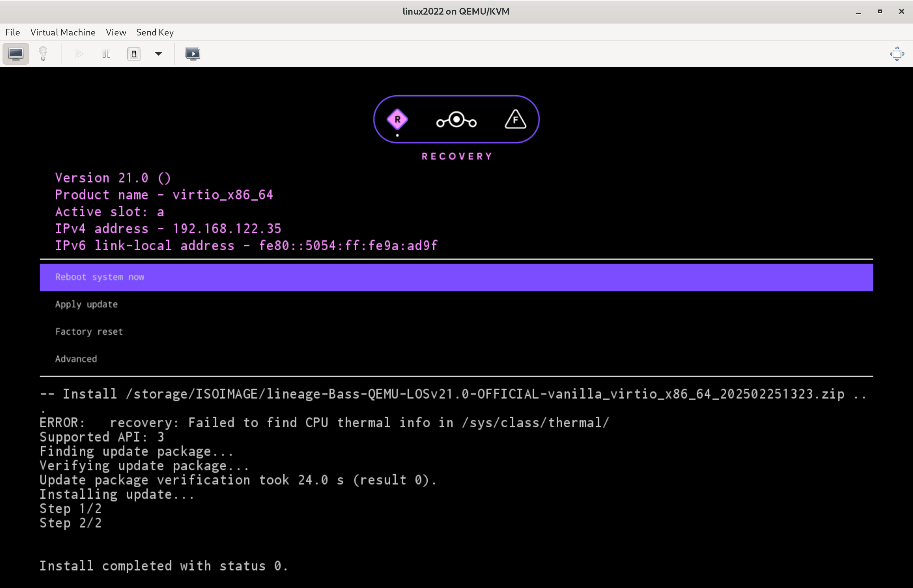
Task: Click the Fastboot F triangle icon
Action: [x=515, y=119]
